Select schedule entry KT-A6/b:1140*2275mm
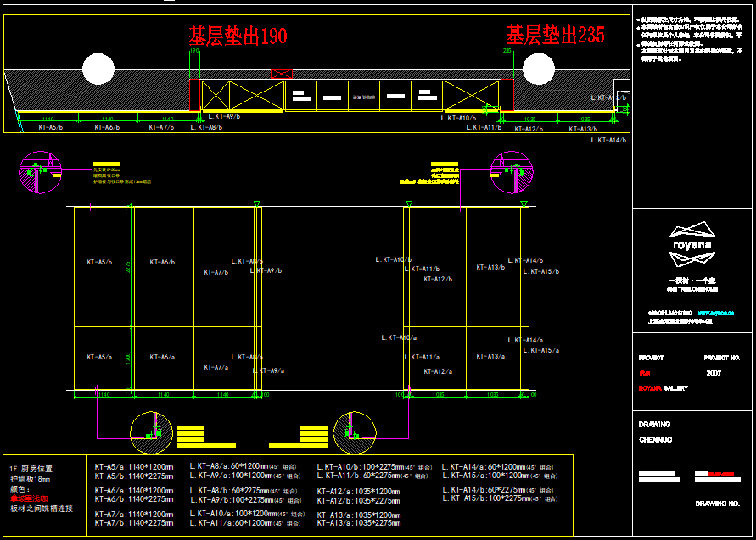Image resolution: width=756 pixels, height=540 pixels. (134, 499)
